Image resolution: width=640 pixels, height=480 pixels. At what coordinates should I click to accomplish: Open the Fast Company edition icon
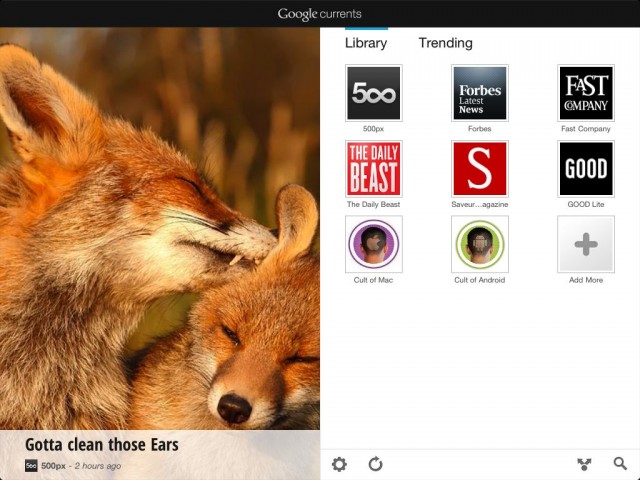tap(586, 93)
